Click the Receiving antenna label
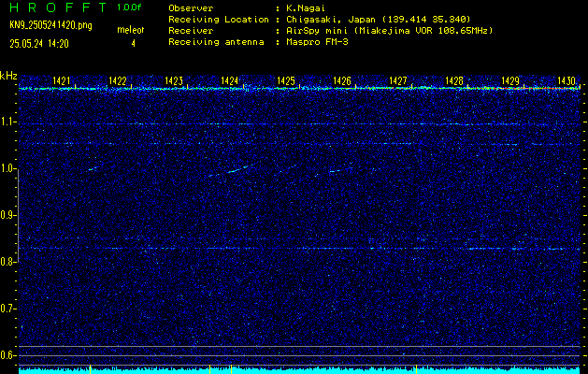The height and width of the screenshot is (374, 588). [x=216, y=42]
